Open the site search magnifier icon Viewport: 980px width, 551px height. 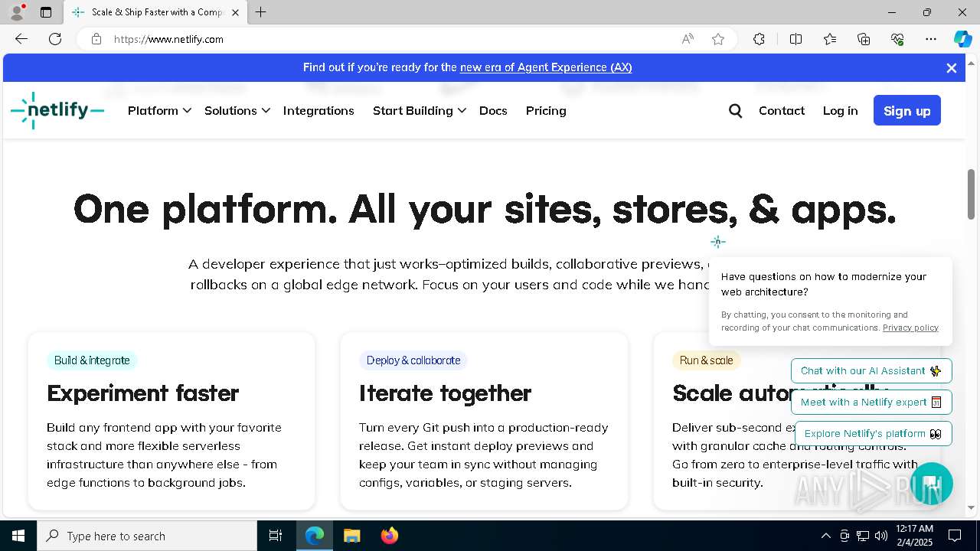coord(736,111)
